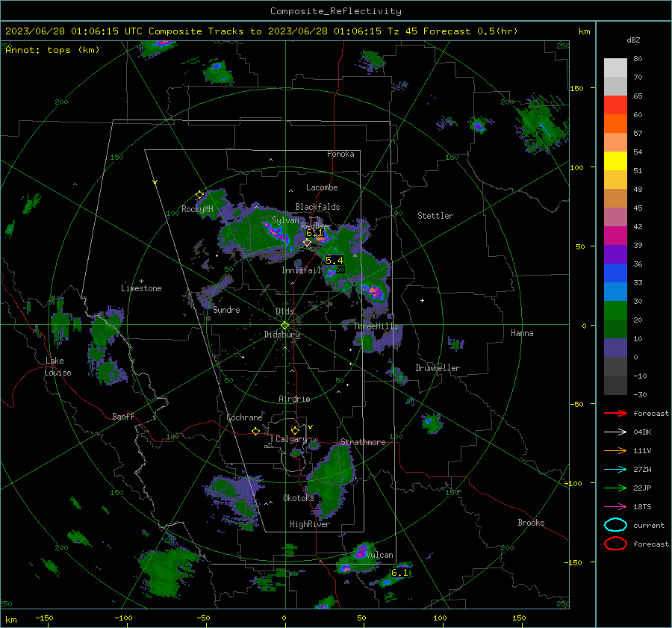The width and height of the screenshot is (672, 628).
Task: Click the cyan current ellipse symbol
Action: click(615, 525)
